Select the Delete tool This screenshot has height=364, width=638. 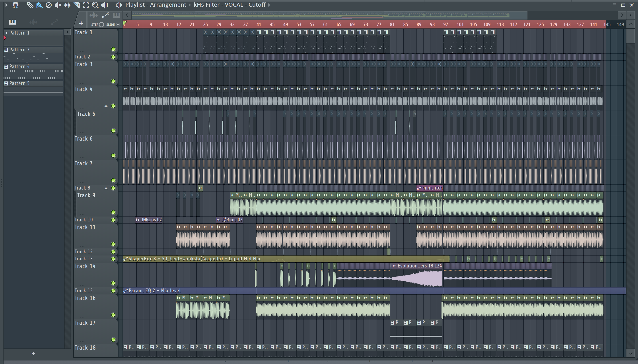click(x=49, y=5)
